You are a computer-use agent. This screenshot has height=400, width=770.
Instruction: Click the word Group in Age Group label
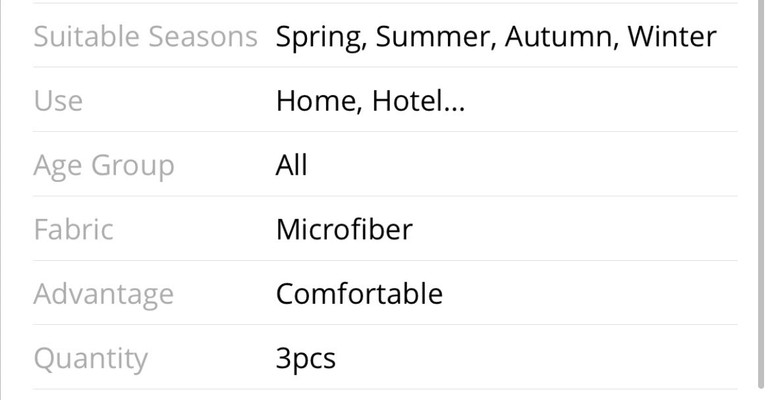click(133, 167)
